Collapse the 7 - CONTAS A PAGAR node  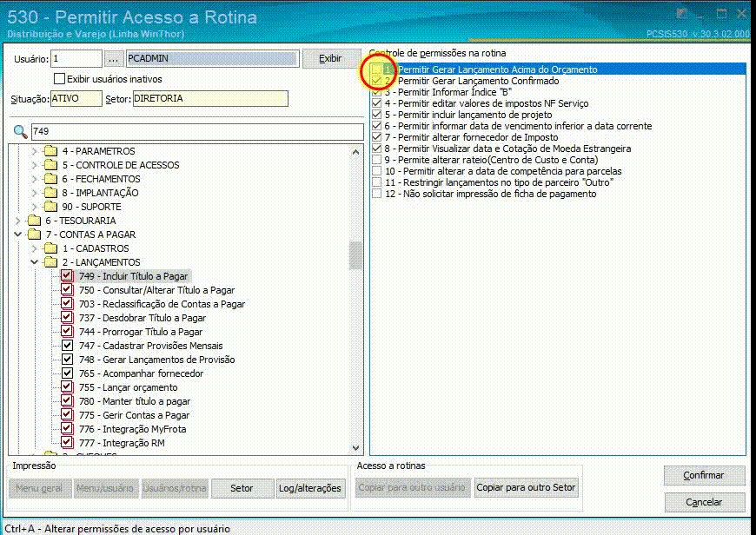18,234
